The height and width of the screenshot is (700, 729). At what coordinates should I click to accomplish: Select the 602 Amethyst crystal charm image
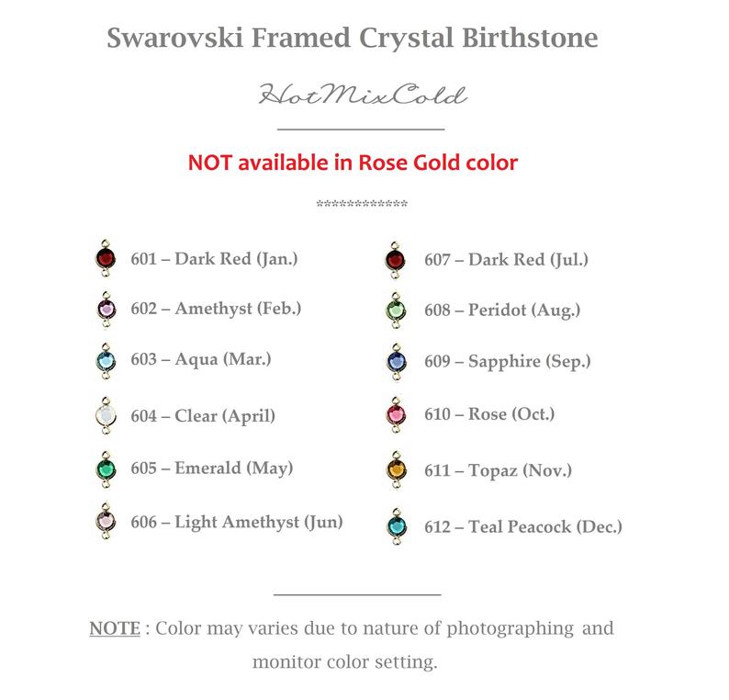coord(105,309)
